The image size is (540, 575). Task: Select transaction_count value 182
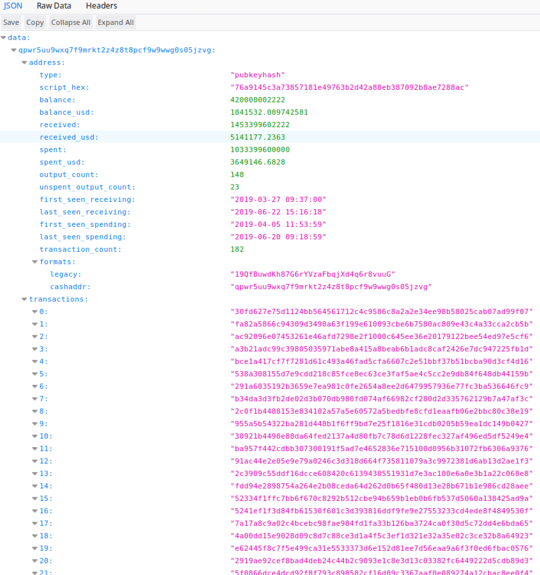tap(237, 249)
